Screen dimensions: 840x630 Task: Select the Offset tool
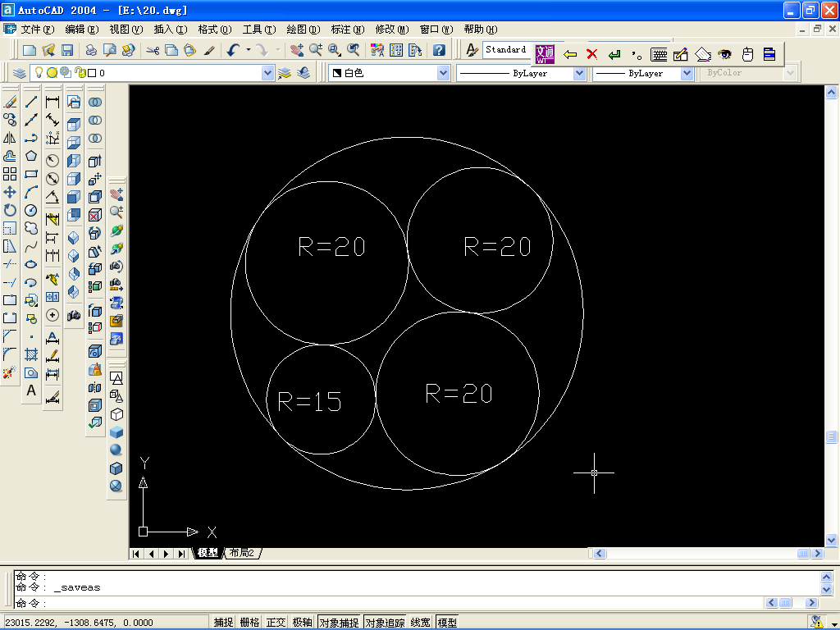coord(10,156)
